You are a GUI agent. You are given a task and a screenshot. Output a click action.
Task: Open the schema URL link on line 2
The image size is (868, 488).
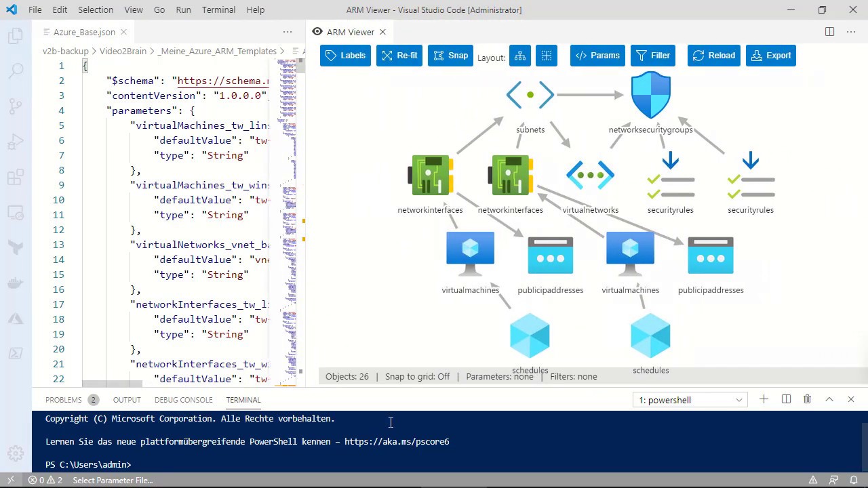point(223,81)
